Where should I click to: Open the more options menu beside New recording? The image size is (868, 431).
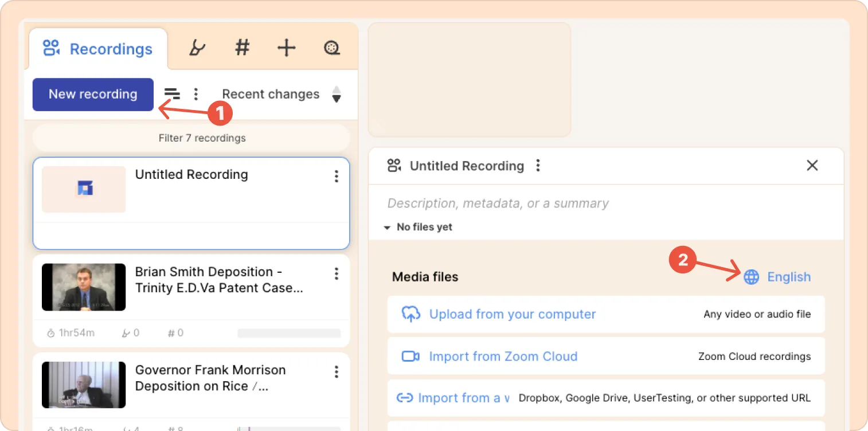[196, 94]
